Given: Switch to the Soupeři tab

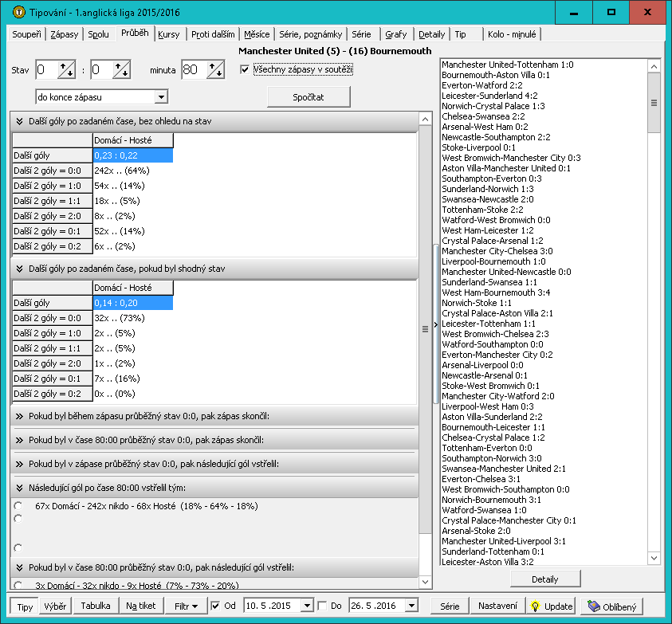Looking at the screenshot, I should coord(26,34).
